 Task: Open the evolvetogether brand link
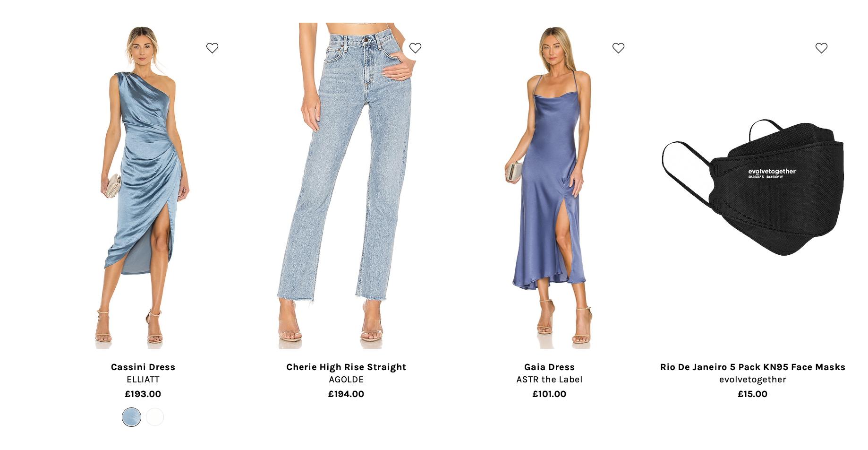(x=753, y=379)
